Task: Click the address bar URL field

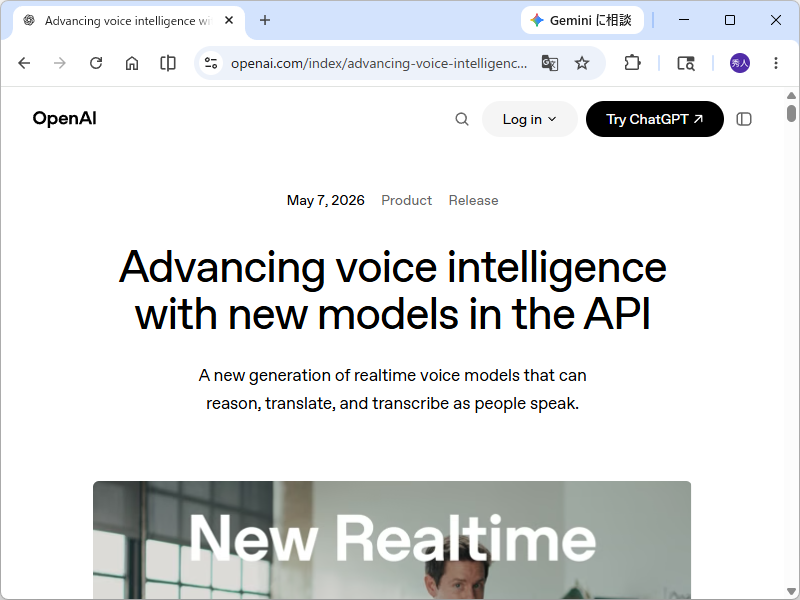Action: (379, 63)
